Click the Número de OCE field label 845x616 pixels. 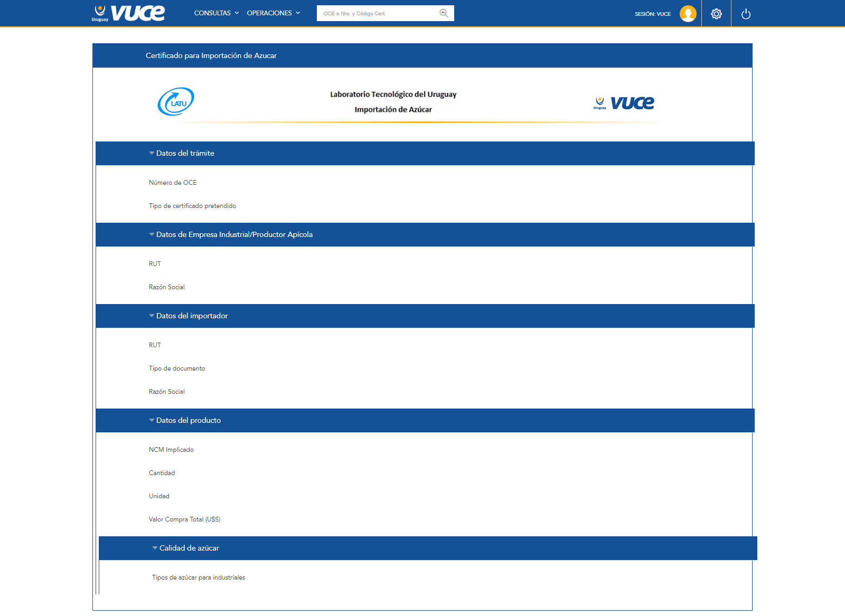[173, 183]
